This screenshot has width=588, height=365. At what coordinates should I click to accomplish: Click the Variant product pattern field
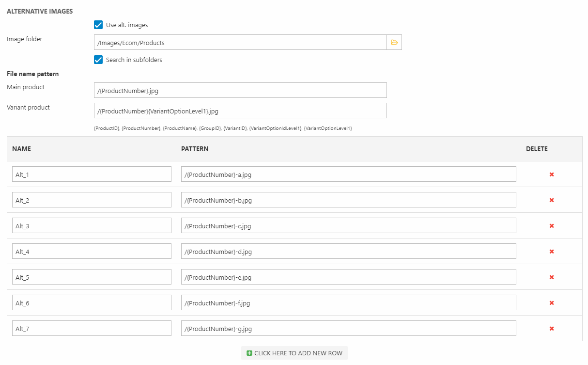tap(240, 111)
